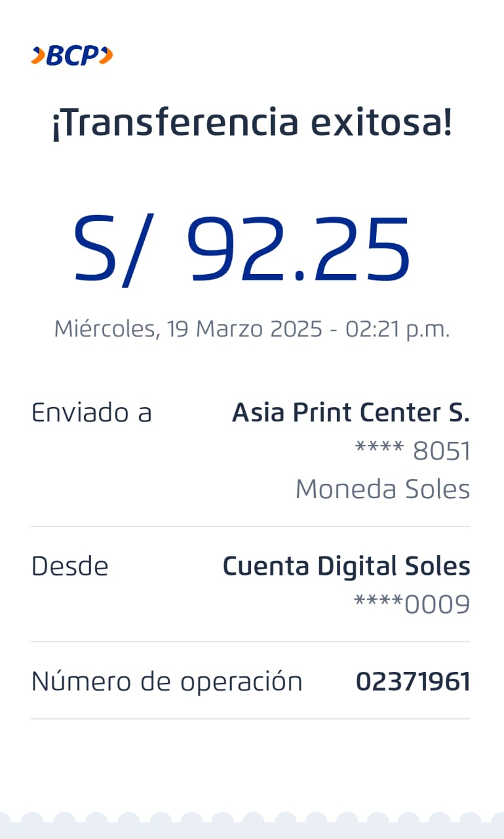The image size is (504, 839).
Task: Select the date Miércoles, 19 Marzo 2025
Action: pyautogui.click(x=188, y=328)
